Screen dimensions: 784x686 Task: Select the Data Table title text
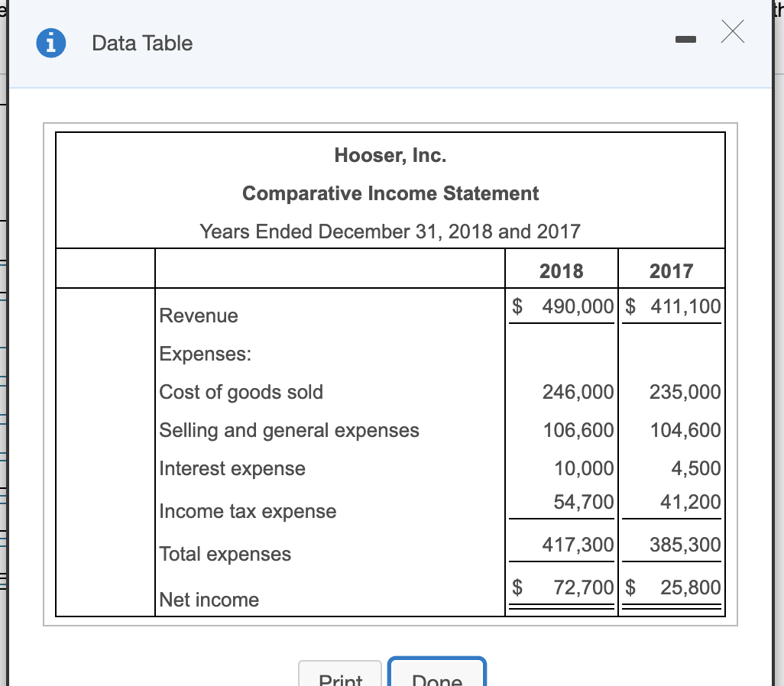pos(142,44)
